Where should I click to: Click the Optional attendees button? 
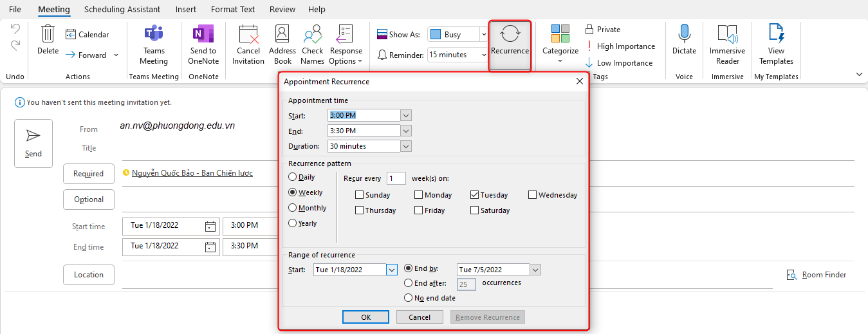point(89,199)
